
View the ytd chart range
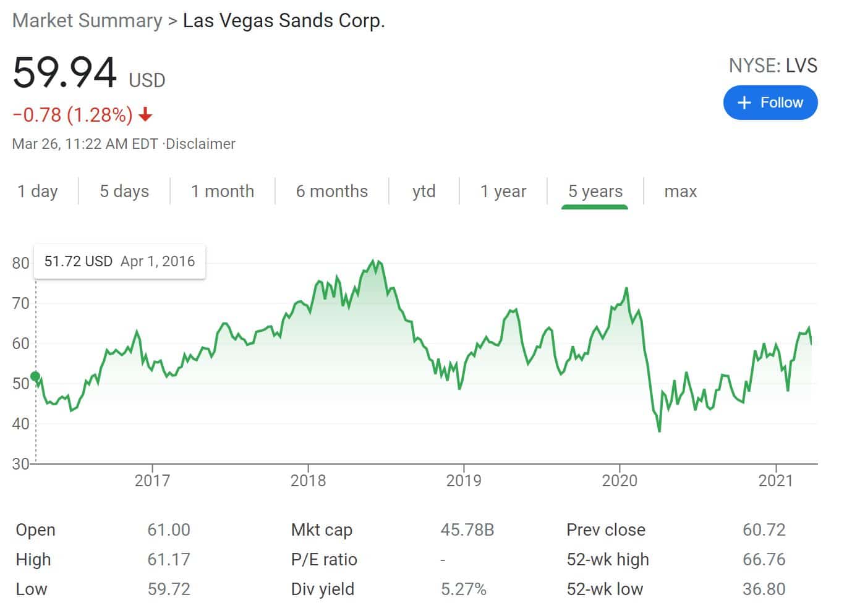point(424,191)
